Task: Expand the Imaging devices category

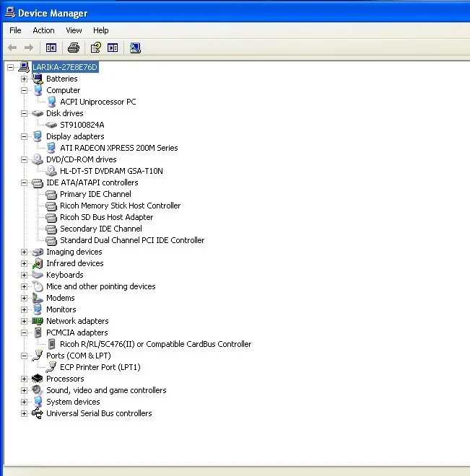Action: click(24, 252)
